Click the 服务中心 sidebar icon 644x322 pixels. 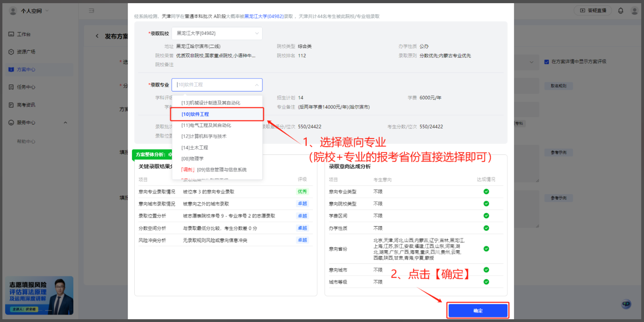(11, 123)
